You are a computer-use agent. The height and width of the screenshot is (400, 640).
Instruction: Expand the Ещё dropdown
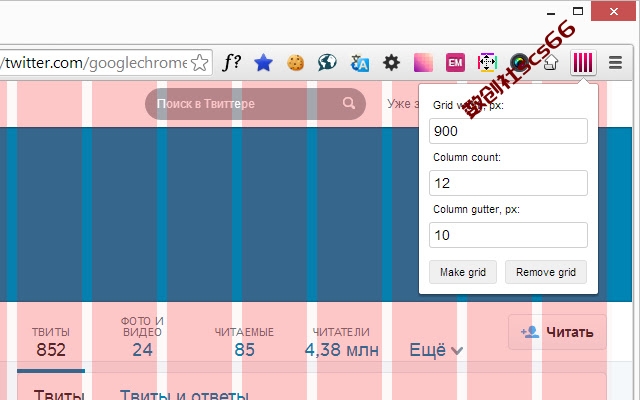point(436,350)
